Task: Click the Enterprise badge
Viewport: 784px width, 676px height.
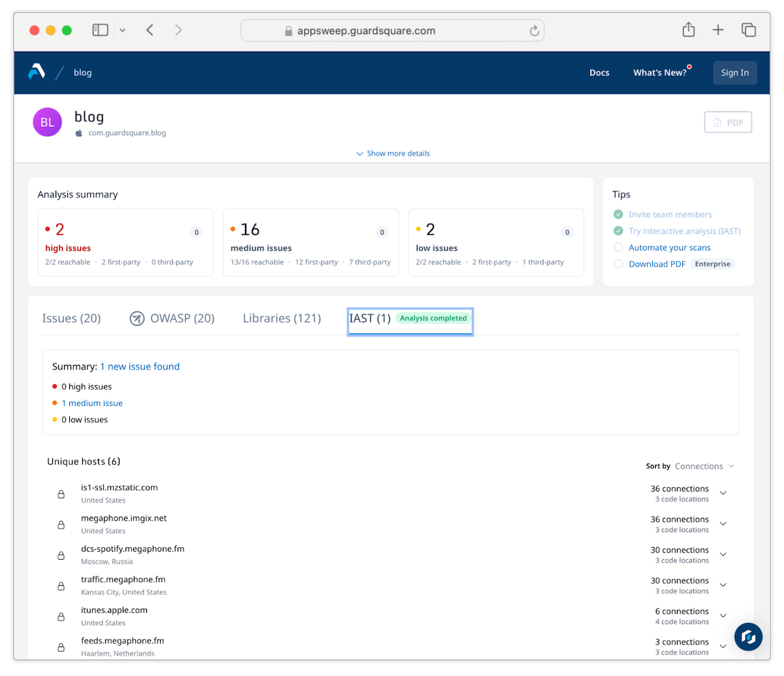Action: coord(713,264)
